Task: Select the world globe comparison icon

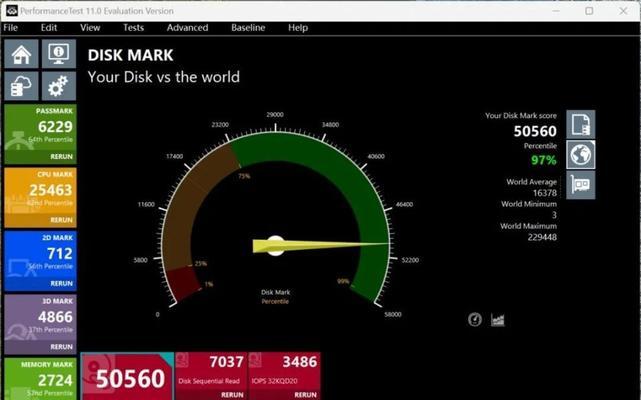Action: [580, 155]
